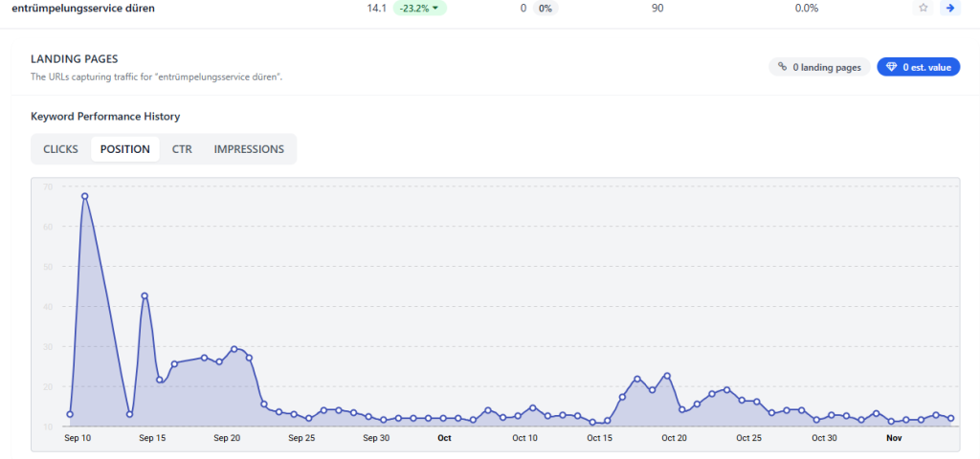The width and height of the screenshot is (980, 459).
Task: Click the Keyword Performance History heading
Action: (x=105, y=117)
